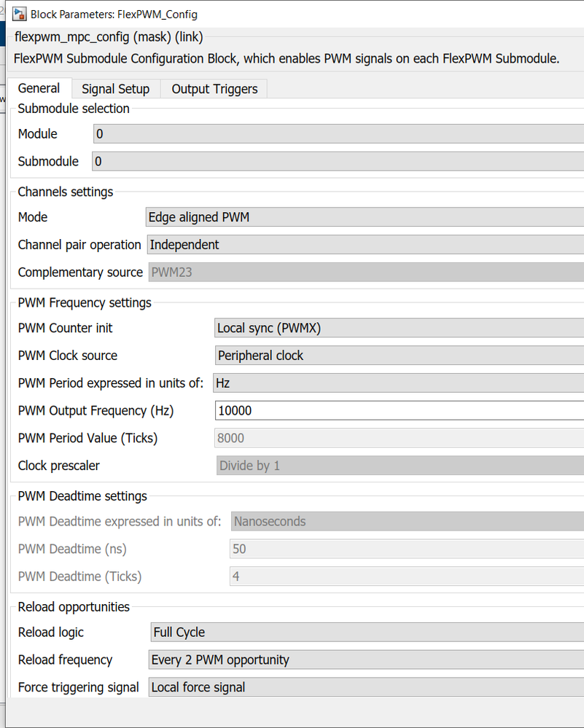The width and height of the screenshot is (584, 728).
Task: Open the Submodule dropdown
Action: tap(338, 161)
